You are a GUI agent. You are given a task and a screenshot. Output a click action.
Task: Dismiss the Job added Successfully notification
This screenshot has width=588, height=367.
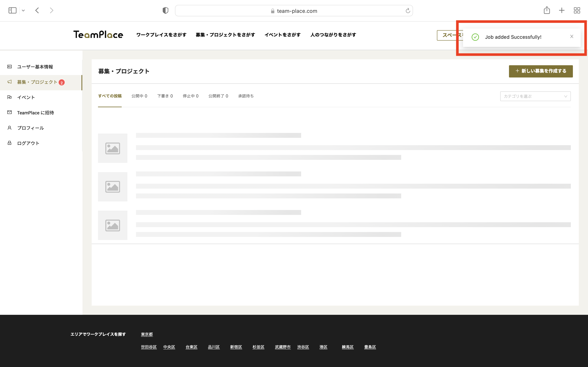point(572,37)
